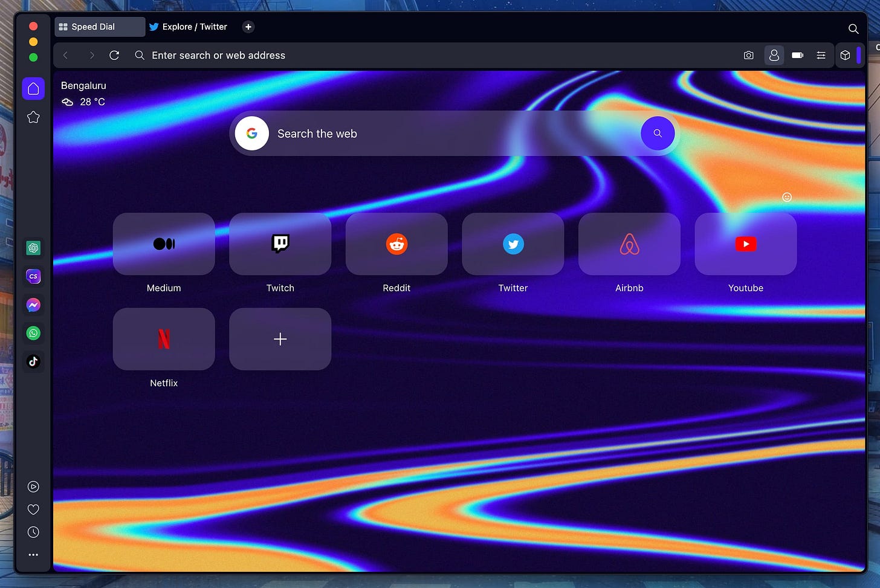Click the purple web search button
880x588 pixels.
click(658, 134)
